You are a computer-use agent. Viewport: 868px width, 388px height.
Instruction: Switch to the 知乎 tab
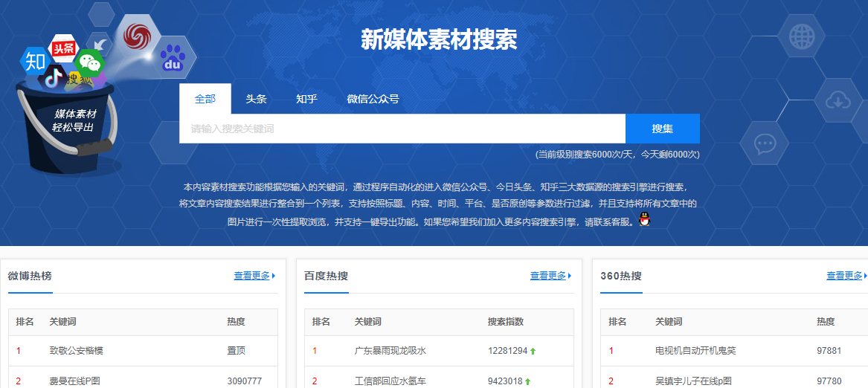pos(306,99)
